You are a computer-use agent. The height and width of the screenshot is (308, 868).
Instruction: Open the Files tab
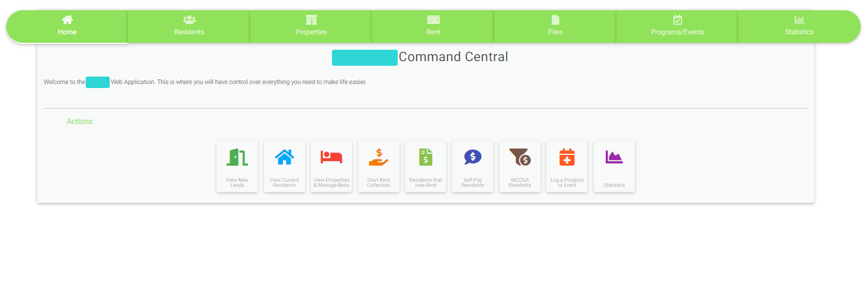click(555, 26)
